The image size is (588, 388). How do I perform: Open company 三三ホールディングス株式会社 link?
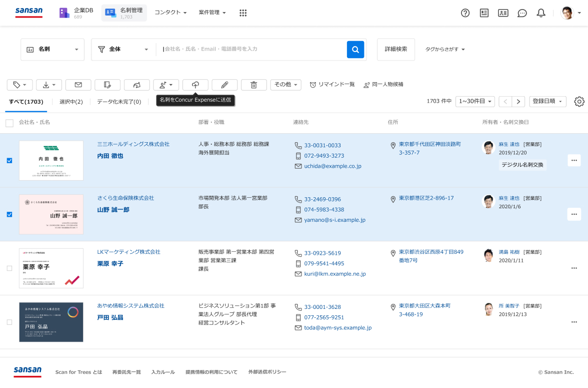pyautogui.click(x=133, y=144)
